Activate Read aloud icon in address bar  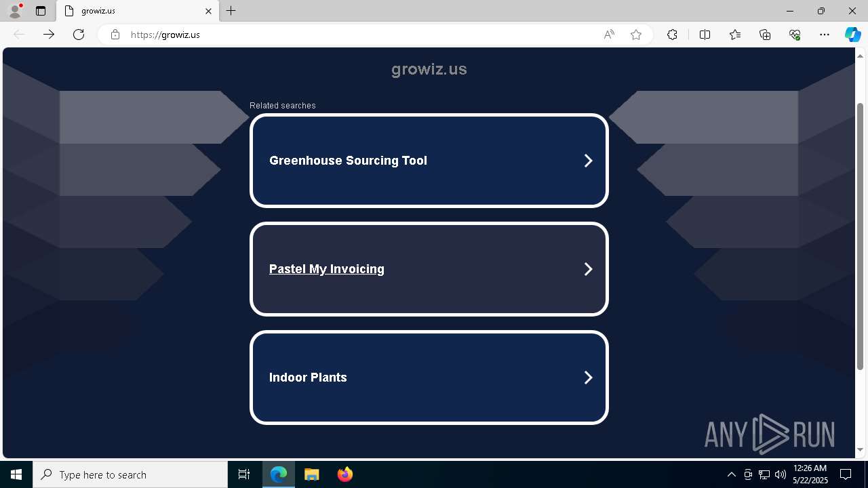point(609,35)
